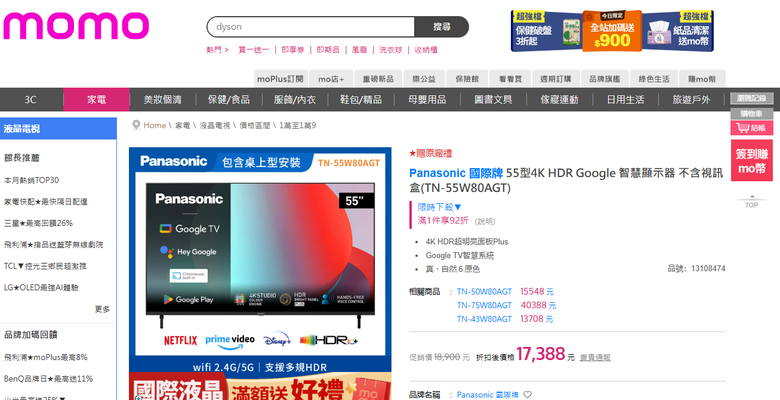
Task: Select the 旅遊戶外 category menu
Action: coord(691,100)
